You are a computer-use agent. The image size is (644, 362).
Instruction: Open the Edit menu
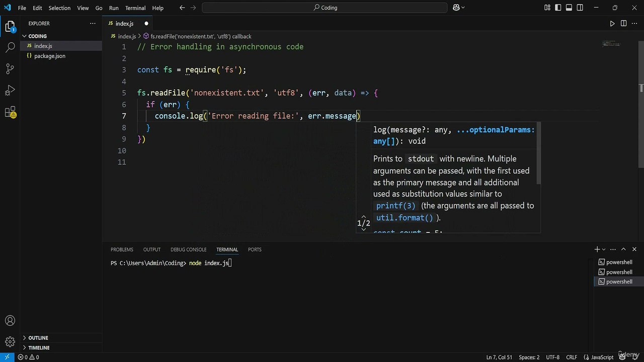tap(37, 8)
